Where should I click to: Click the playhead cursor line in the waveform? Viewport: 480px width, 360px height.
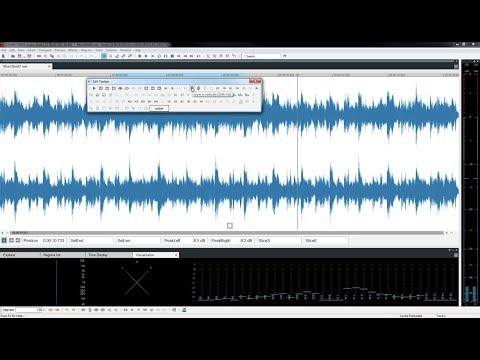(297, 153)
